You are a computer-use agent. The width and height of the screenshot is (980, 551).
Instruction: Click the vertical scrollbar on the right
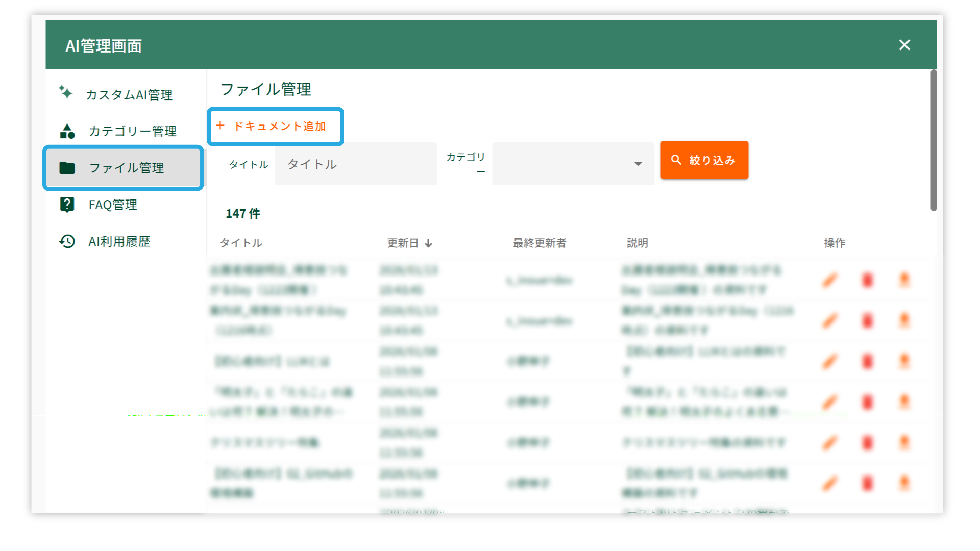coord(933,140)
